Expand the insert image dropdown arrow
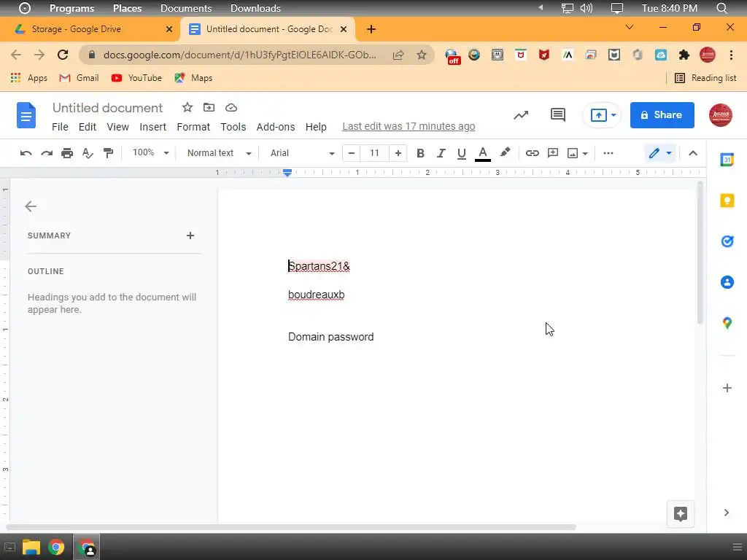This screenshot has height=560, width=747. tap(585, 153)
